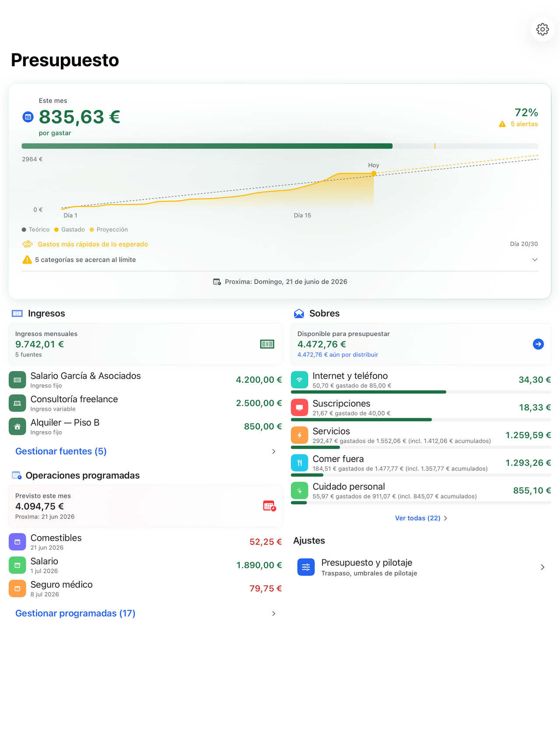Open the Gestionar programadas chevron arrow
Screen dimensions: 560x747
274,614
